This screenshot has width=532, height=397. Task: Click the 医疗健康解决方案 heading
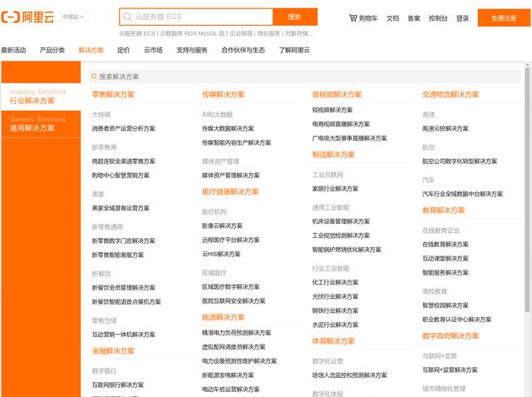230,191
